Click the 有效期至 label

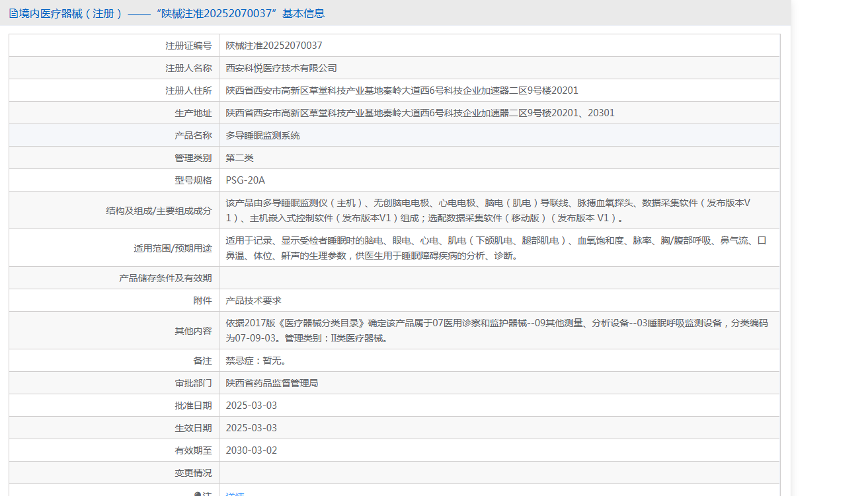click(193, 450)
